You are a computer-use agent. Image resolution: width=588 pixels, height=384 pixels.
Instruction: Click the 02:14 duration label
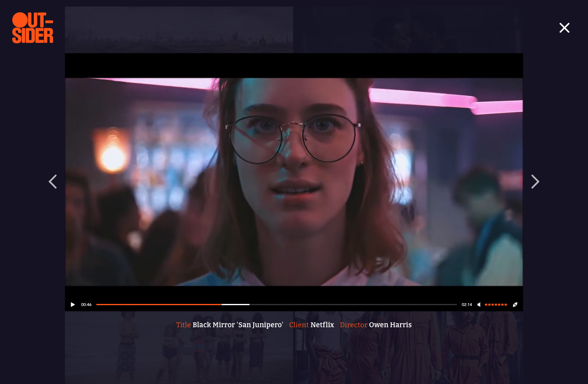pos(467,305)
